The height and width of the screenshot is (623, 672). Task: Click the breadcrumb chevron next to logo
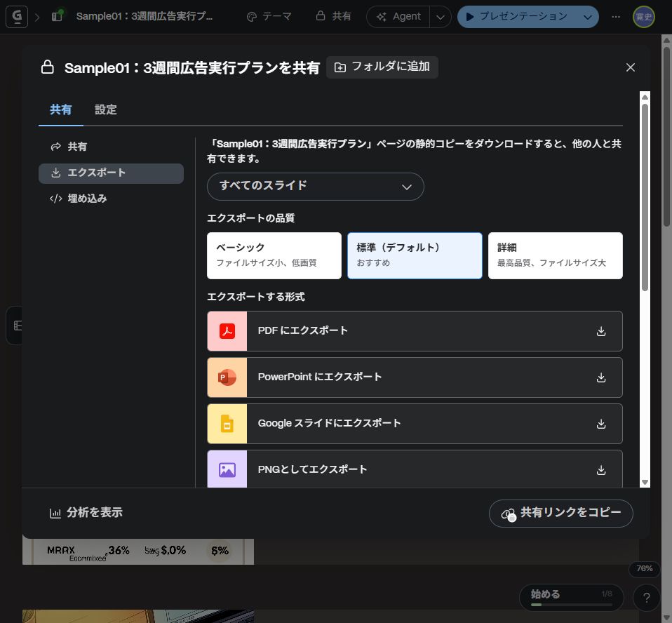coord(37,17)
